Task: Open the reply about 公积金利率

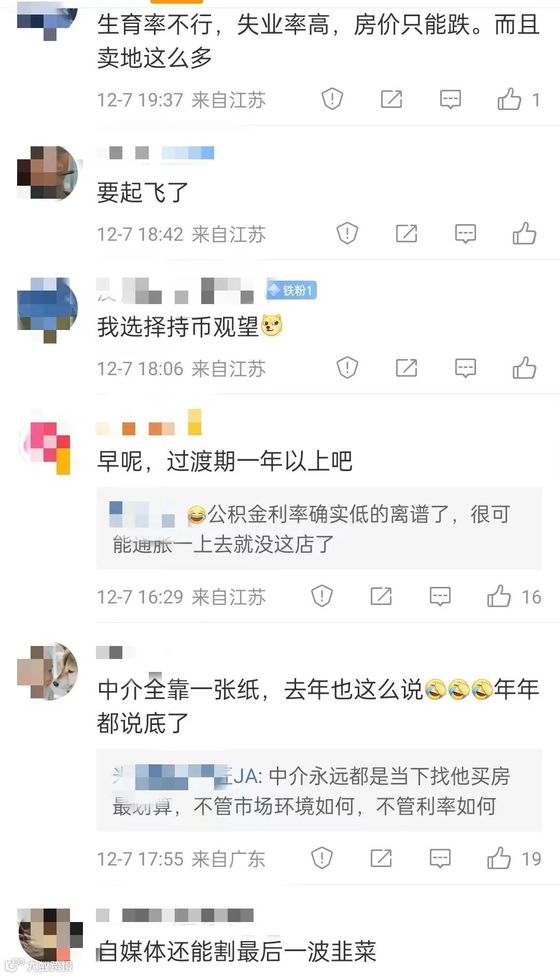Action: point(319,528)
